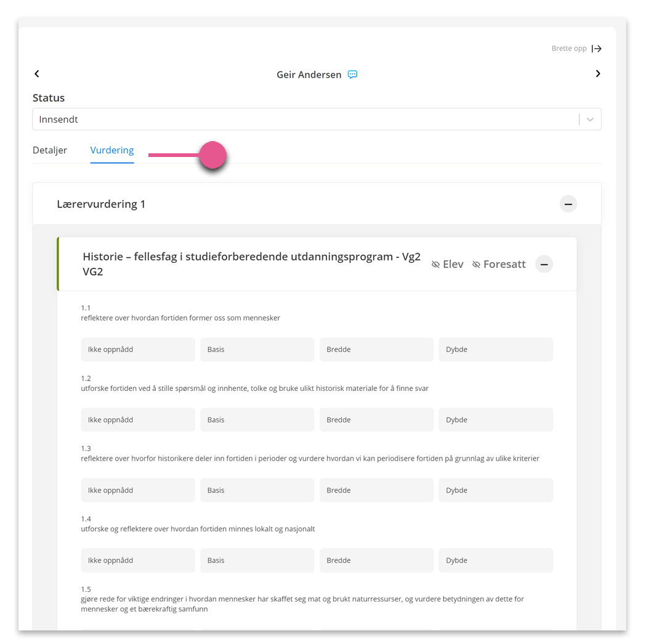Select Bredde for goal 1.3
Viewport: 646px width, 644px height.
[376, 490]
